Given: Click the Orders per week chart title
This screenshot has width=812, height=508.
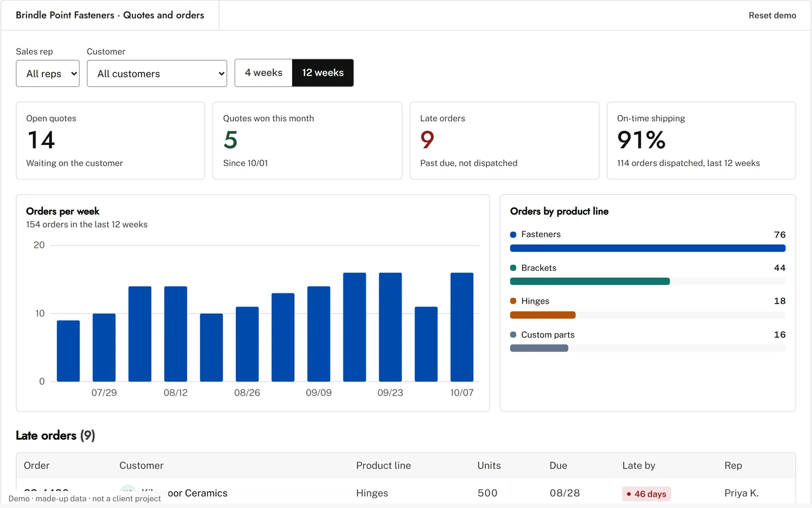Looking at the screenshot, I should pyautogui.click(x=63, y=211).
